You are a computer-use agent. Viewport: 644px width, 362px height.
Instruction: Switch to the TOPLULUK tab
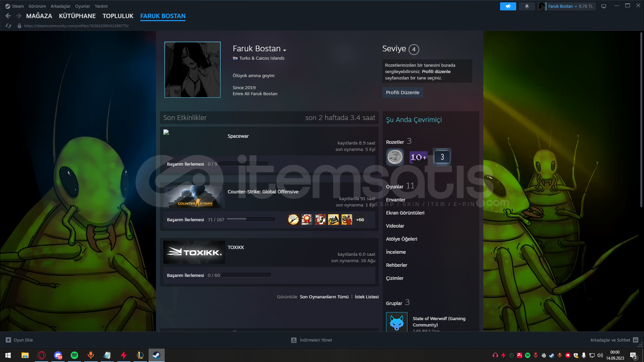pos(118,16)
